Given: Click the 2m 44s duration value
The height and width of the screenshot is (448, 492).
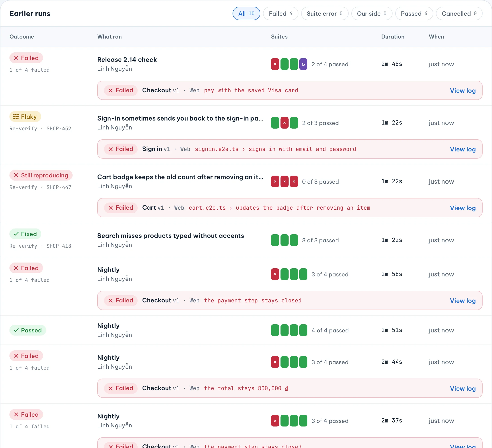Looking at the screenshot, I should click(392, 362).
